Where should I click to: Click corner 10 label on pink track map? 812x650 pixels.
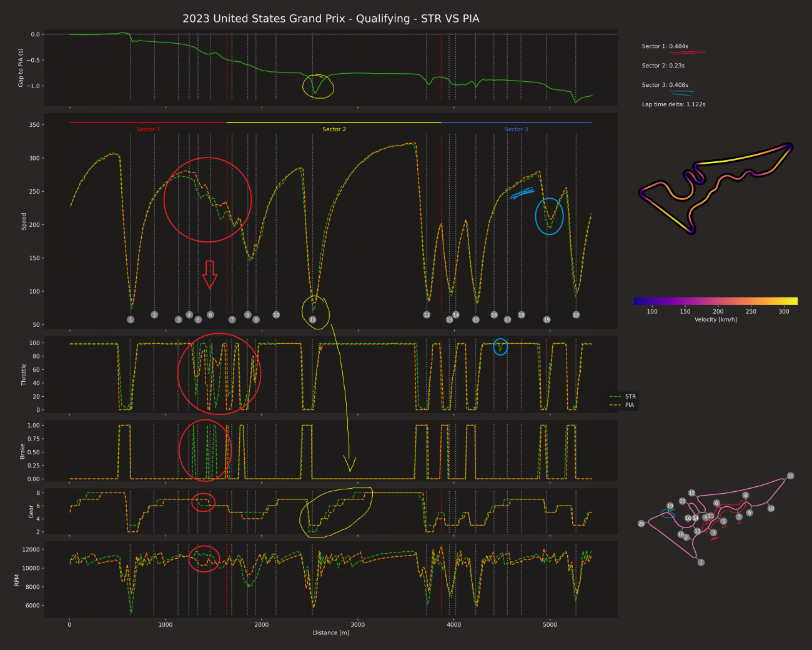[x=771, y=509]
